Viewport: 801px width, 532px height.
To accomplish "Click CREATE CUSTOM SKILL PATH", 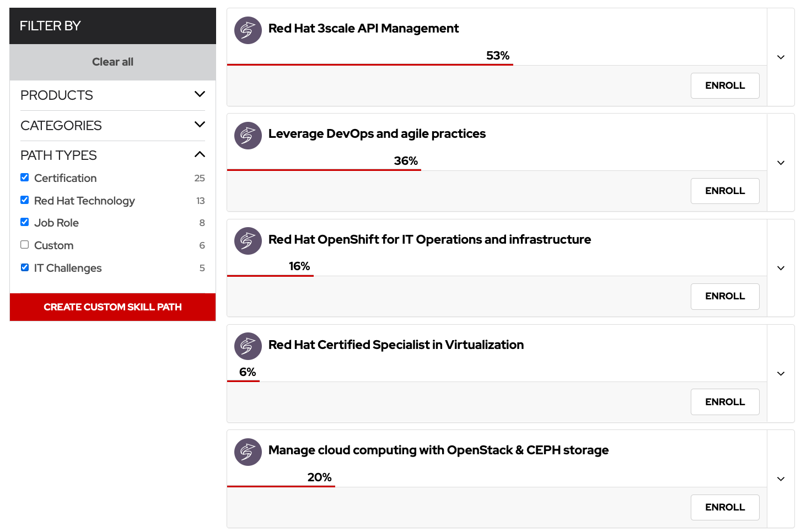I will (x=112, y=307).
